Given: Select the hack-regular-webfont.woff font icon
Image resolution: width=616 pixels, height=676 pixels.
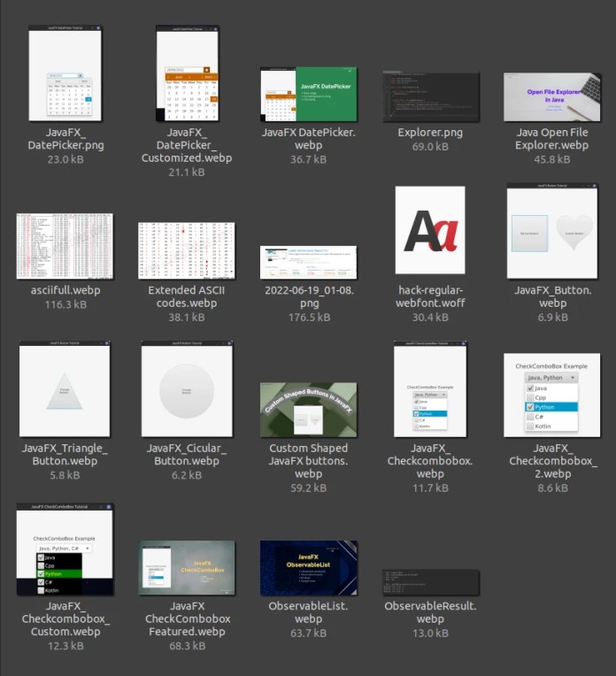Looking at the screenshot, I should click(x=430, y=230).
